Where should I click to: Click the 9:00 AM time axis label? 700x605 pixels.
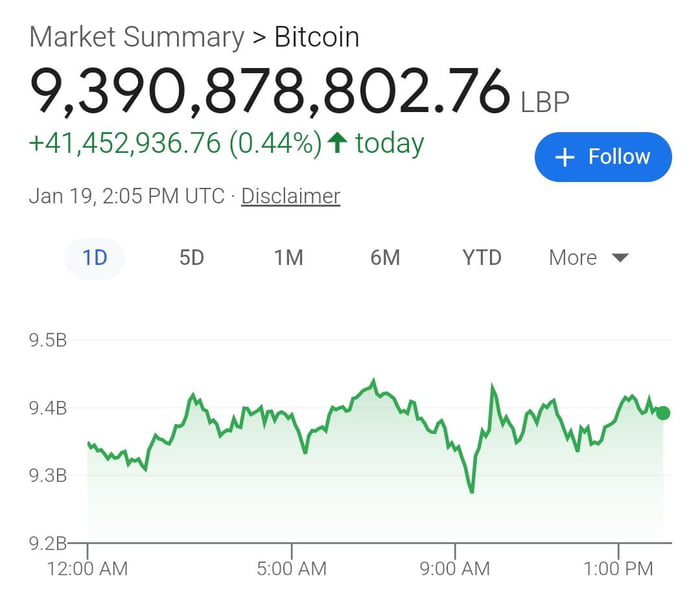pyautogui.click(x=455, y=569)
